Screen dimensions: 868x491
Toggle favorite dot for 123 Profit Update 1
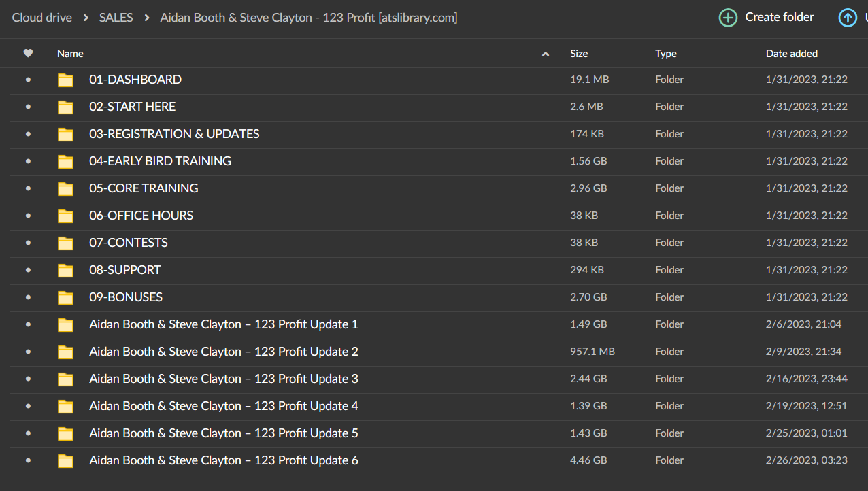click(x=28, y=324)
